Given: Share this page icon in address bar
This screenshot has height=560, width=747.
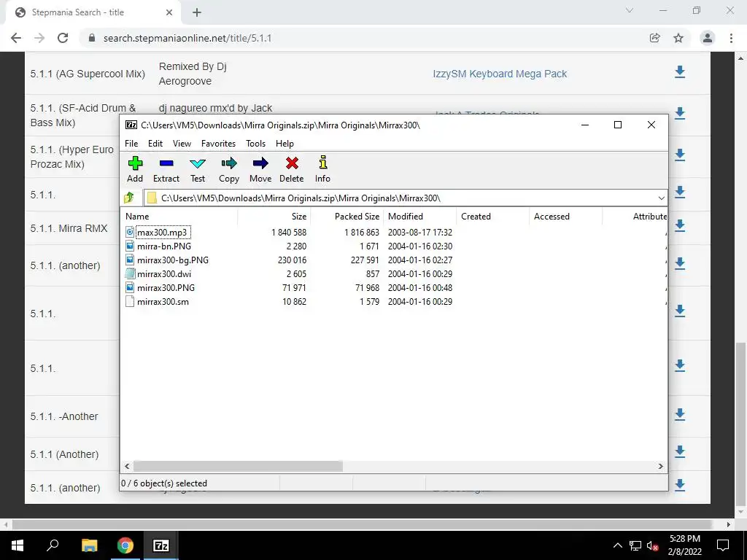Looking at the screenshot, I should [x=655, y=38].
